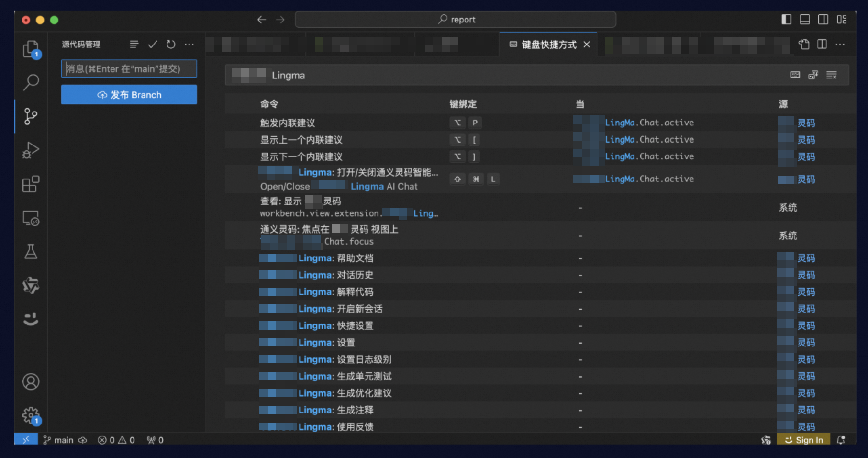The height and width of the screenshot is (458, 868).
Task: Open the Explorer view in activity bar
Action: pyautogui.click(x=31, y=49)
